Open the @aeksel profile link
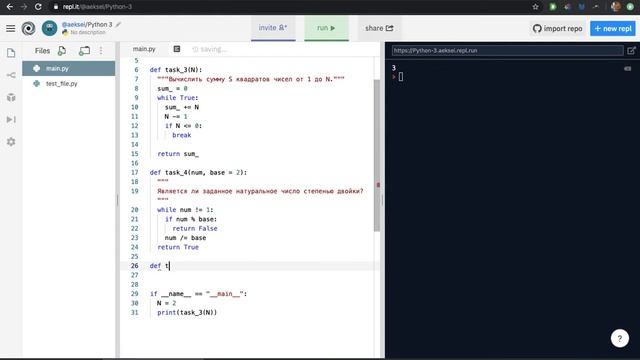This screenshot has width=640, height=360. [x=73, y=24]
